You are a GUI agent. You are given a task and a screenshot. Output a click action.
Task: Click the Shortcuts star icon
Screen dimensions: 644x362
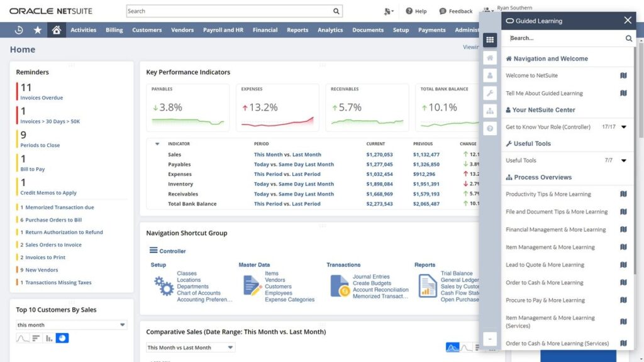(x=38, y=30)
